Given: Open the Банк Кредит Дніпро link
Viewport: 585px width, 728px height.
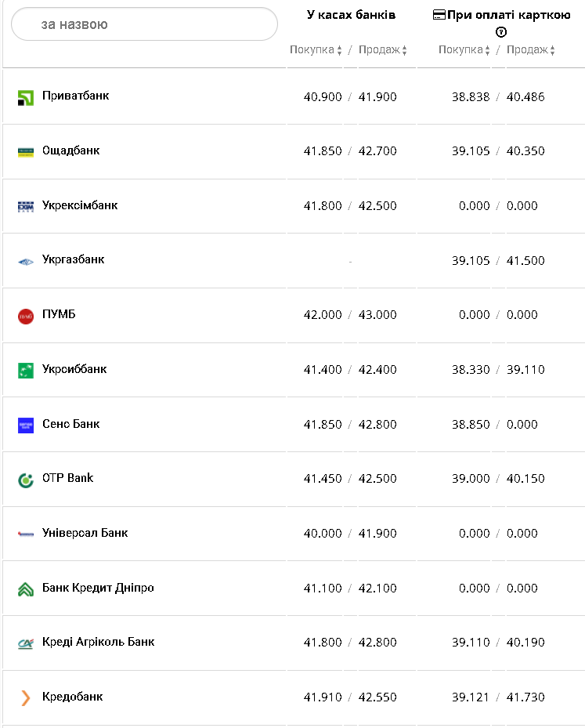Looking at the screenshot, I should [x=98, y=588].
